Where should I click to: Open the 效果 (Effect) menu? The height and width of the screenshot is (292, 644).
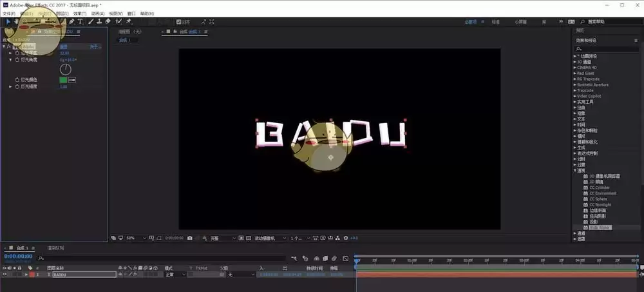[80, 14]
